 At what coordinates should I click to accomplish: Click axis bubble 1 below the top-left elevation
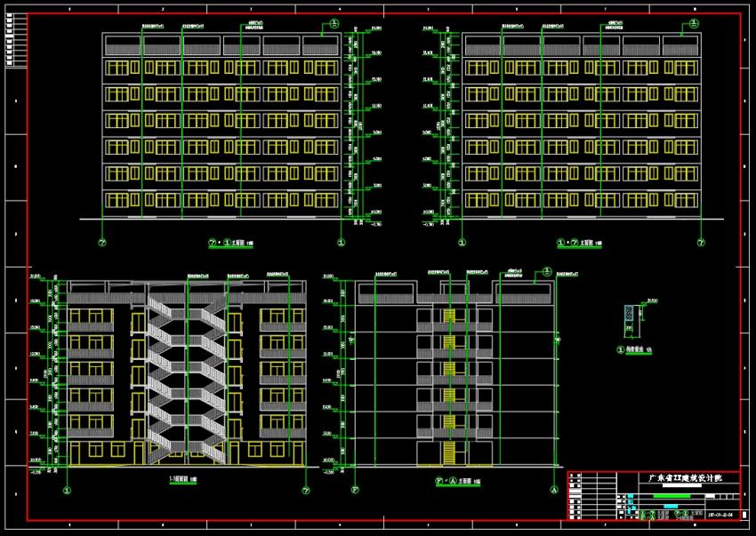[x=341, y=242]
